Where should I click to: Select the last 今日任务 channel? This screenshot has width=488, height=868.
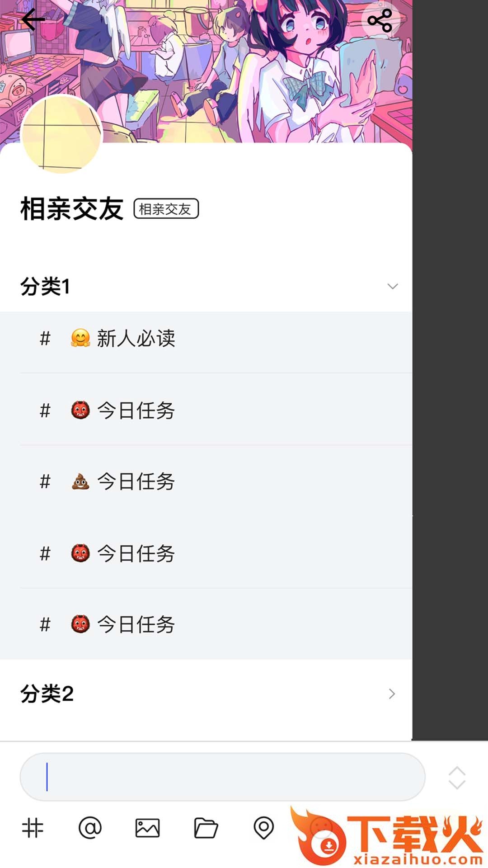[x=136, y=625]
